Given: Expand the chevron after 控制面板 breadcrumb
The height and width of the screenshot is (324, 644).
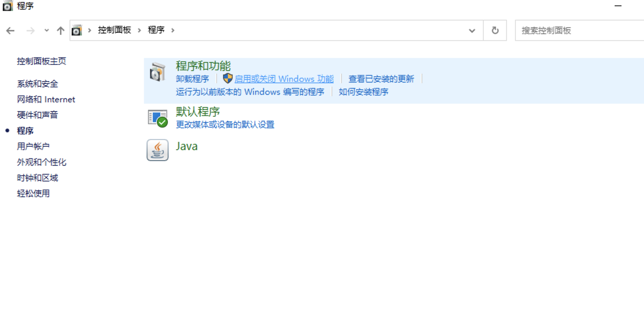Looking at the screenshot, I should tap(139, 30).
